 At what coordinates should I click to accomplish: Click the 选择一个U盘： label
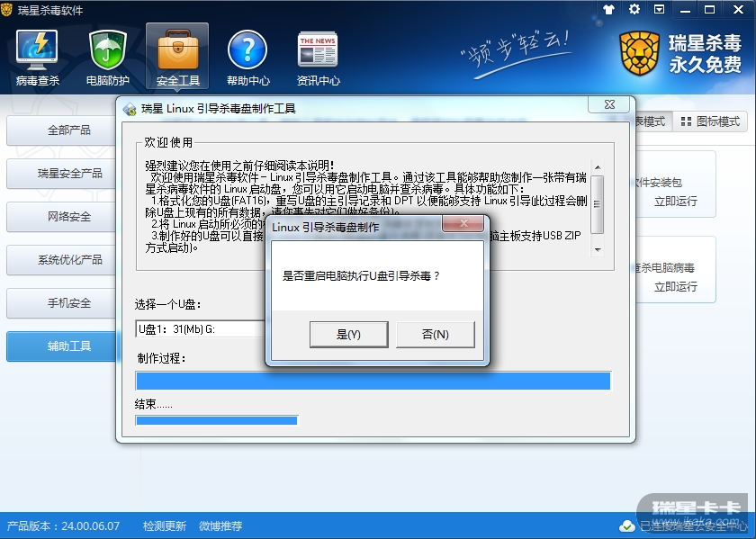(167, 305)
